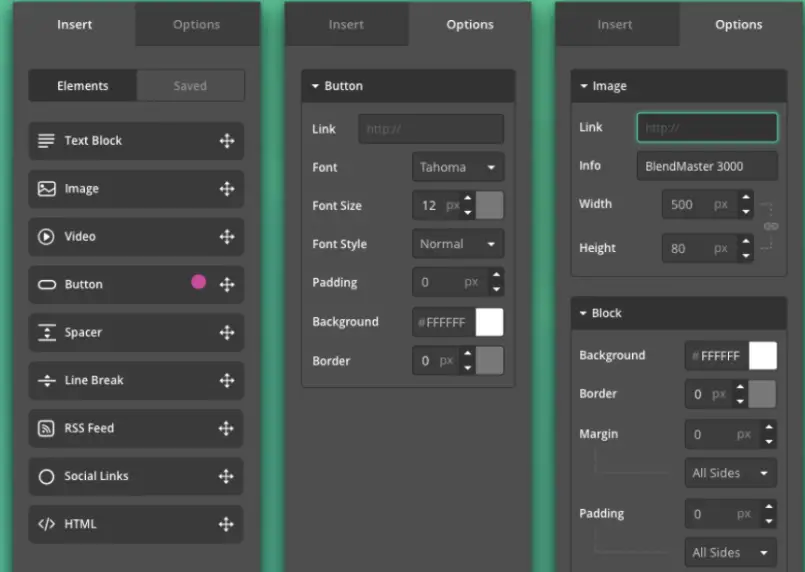Open the Font Size gray color swatch
Viewport: 805px width, 572px height.
click(489, 205)
